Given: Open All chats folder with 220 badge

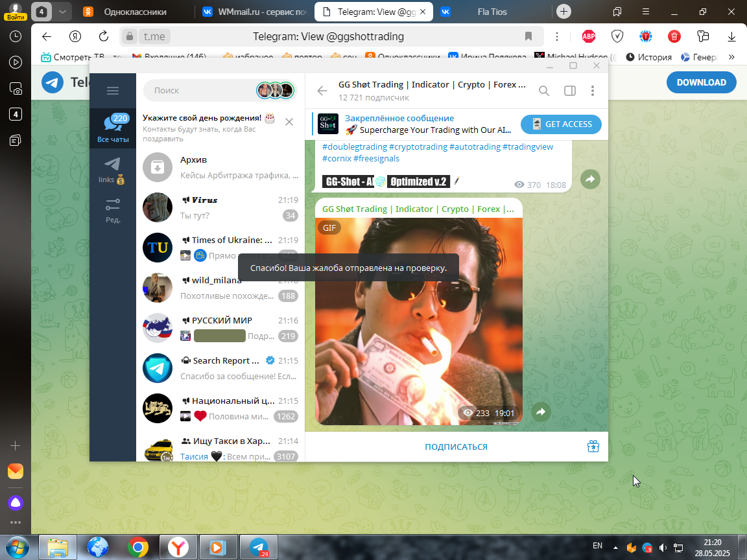Looking at the screenshot, I should coord(113,128).
